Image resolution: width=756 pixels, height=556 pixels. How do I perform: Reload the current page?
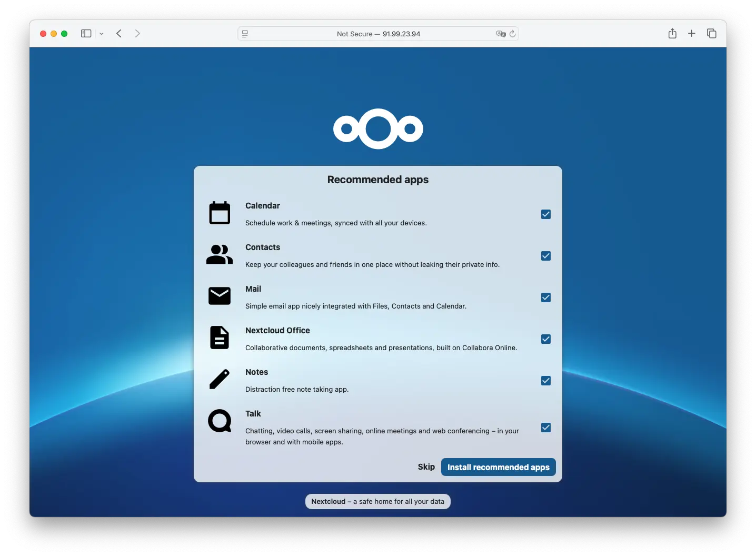513,34
